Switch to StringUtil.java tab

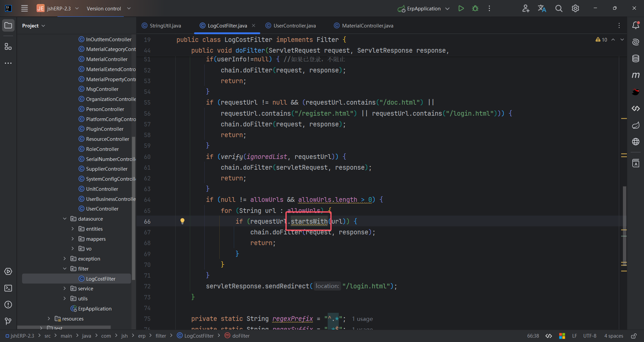pos(161,25)
